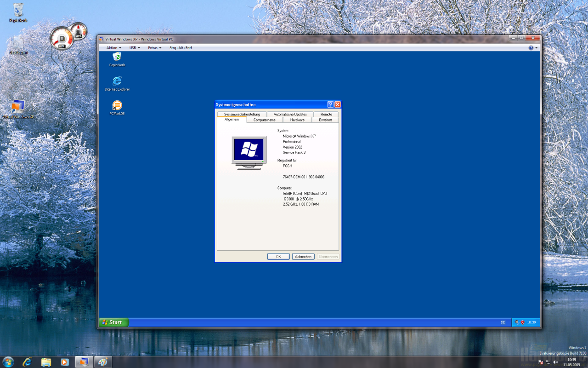Click the DE language indicator in XP taskbar

click(503, 322)
